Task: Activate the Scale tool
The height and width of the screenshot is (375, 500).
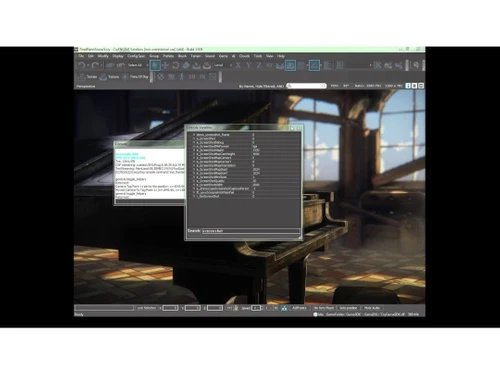Action: pyautogui.click(x=186, y=65)
